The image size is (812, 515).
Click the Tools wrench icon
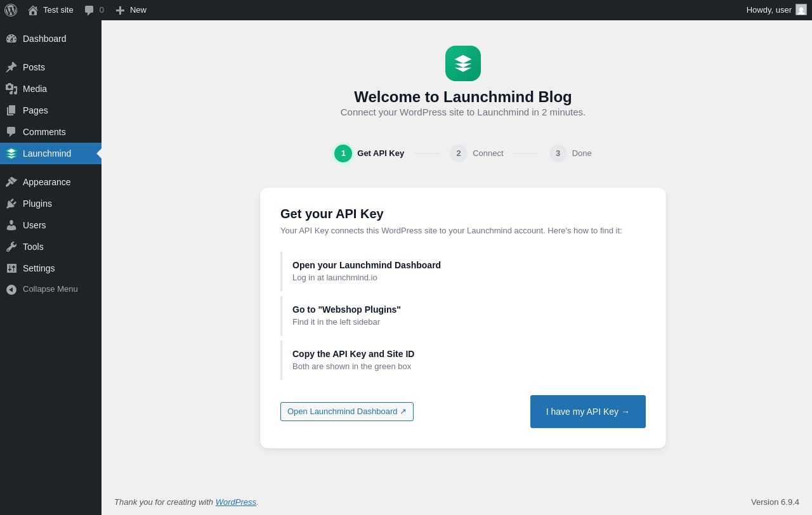pos(11,247)
